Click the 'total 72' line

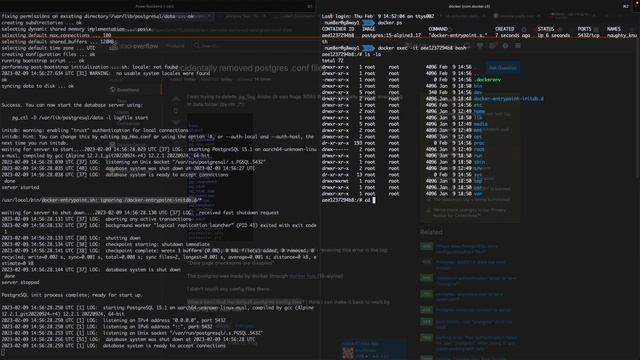point(333,61)
